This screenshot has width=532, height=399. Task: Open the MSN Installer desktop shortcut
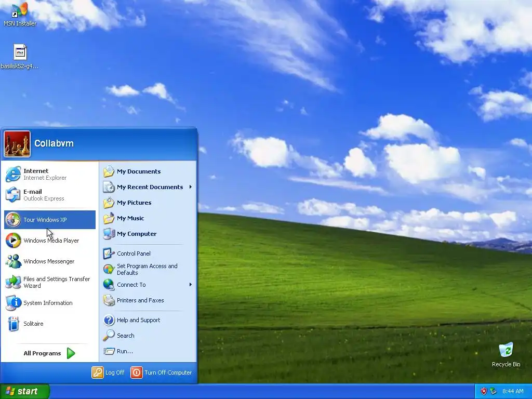click(x=20, y=14)
